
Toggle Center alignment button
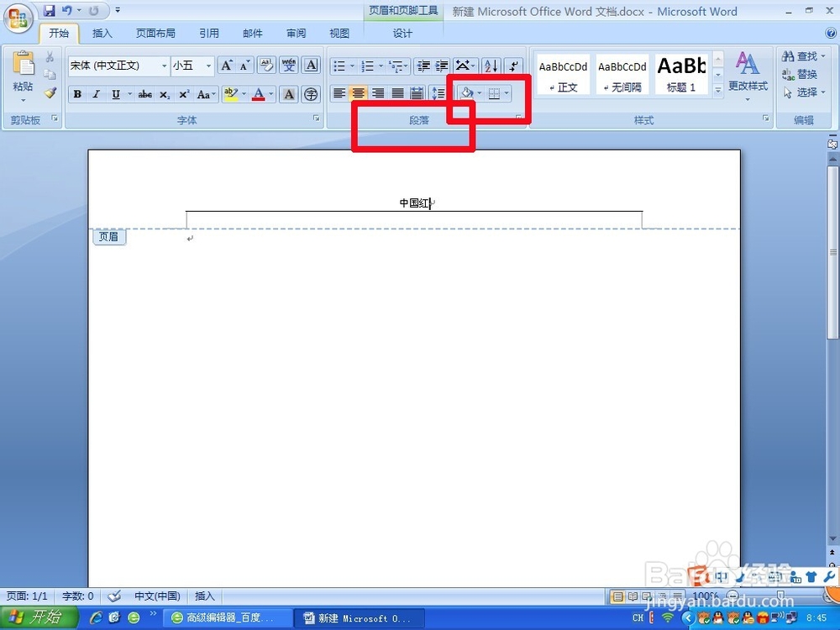tap(358, 93)
